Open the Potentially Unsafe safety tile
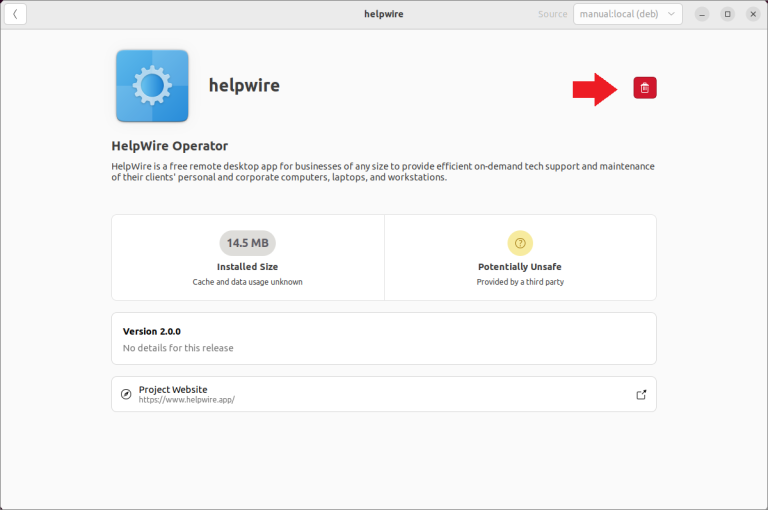The height and width of the screenshot is (510, 768). [x=520, y=257]
